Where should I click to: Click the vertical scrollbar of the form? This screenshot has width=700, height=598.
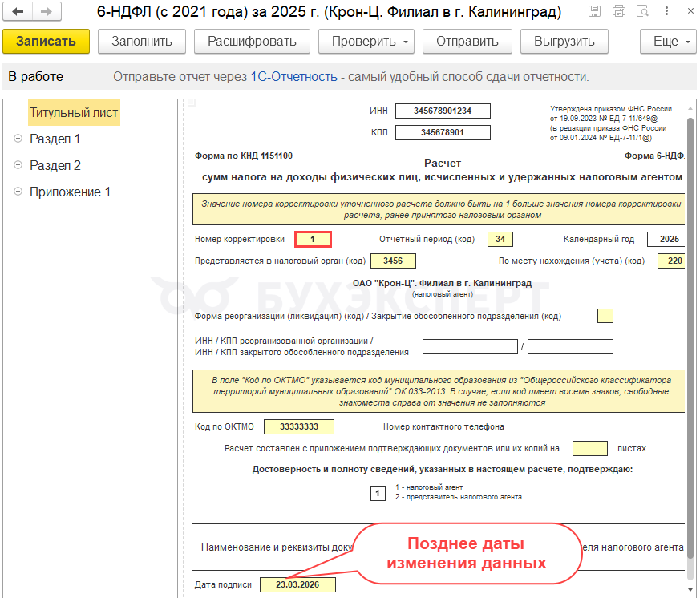coord(690,339)
